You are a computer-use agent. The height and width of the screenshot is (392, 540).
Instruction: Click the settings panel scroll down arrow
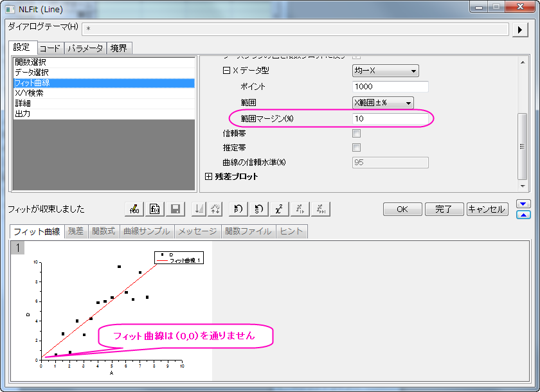pos(523,186)
